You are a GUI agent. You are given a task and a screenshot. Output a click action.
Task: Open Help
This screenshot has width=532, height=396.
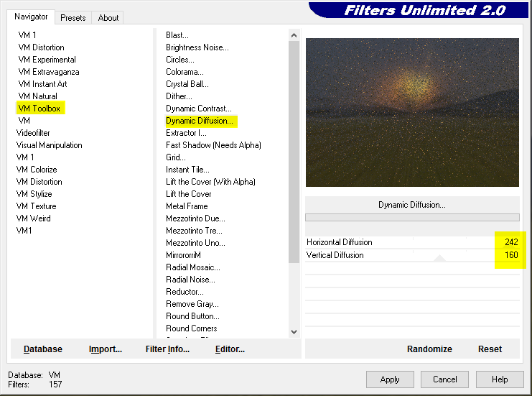500,379
